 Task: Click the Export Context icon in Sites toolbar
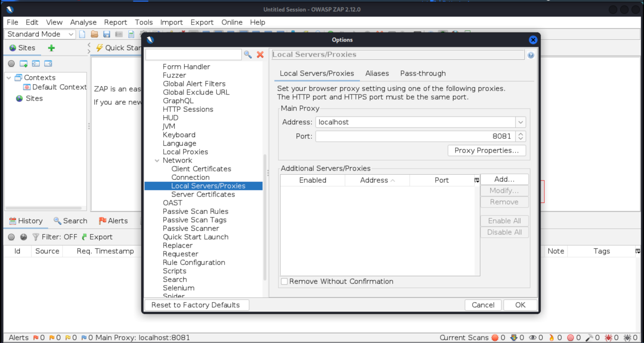tap(48, 64)
